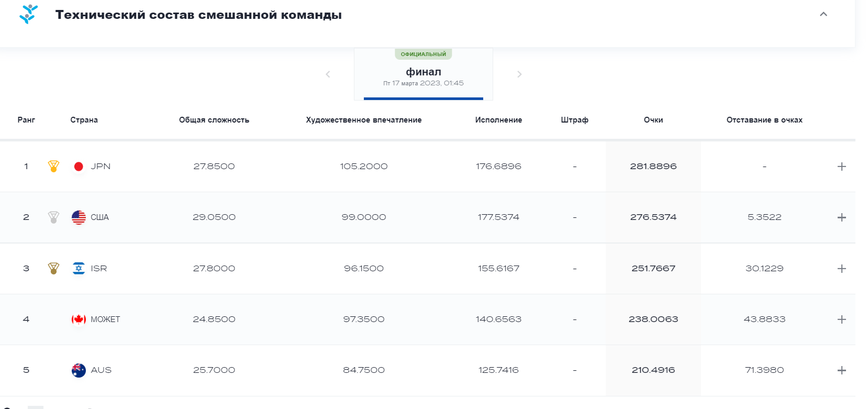The width and height of the screenshot is (868, 409).
Task: Click the ОФИЦИАЛЬНЫЙ status badge
Action: point(423,54)
